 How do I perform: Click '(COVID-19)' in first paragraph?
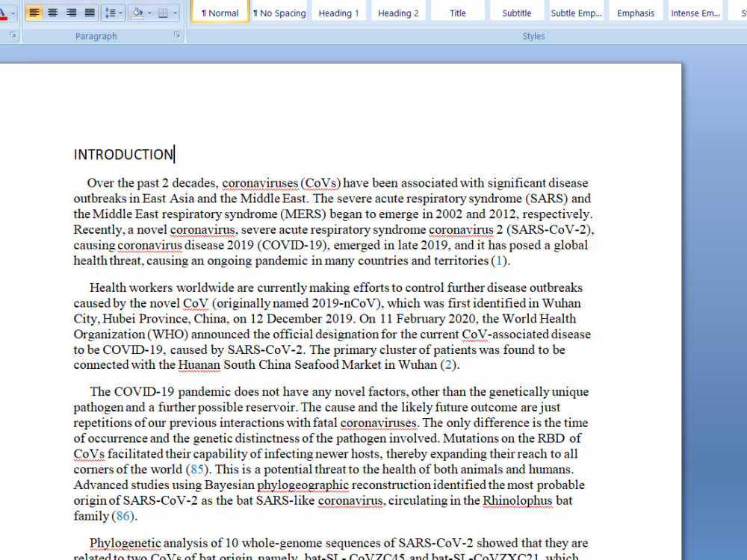(293, 245)
